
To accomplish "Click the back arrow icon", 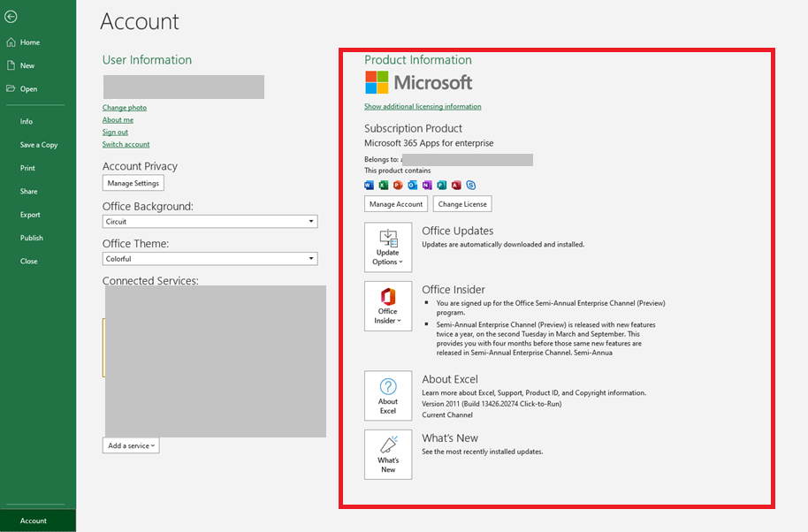I will click(11, 17).
